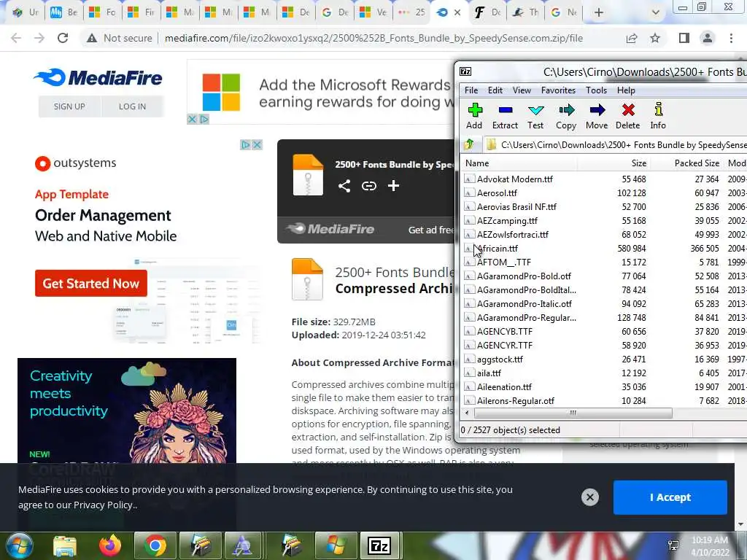
Task: Select Ailerons-Regular.otf file
Action: (x=516, y=400)
